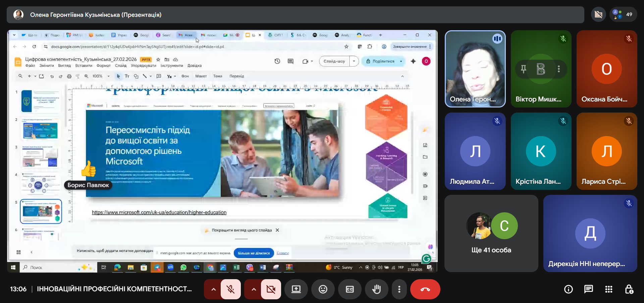Toggle captions in Meet
This screenshot has width=644, height=303.
tap(350, 289)
